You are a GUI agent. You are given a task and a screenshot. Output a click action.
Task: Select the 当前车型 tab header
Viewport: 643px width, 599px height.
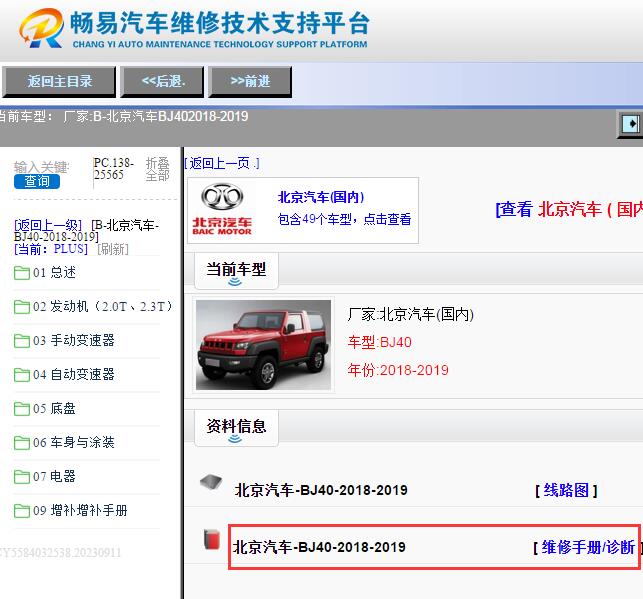(236, 271)
